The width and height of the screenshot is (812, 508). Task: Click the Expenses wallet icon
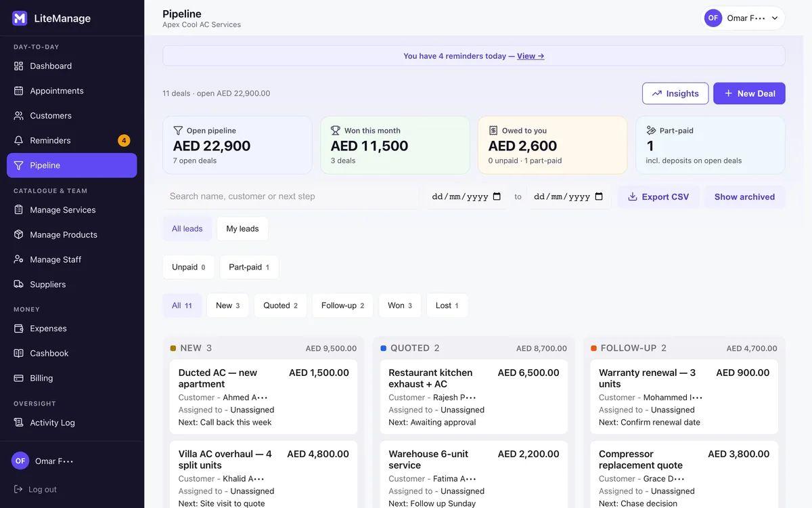(19, 329)
